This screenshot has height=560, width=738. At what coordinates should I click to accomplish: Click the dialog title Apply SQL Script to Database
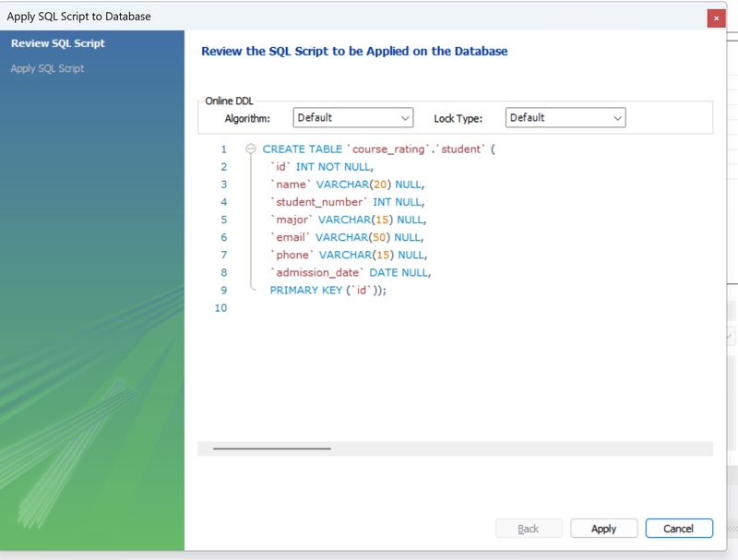click(x=78, y=17)
